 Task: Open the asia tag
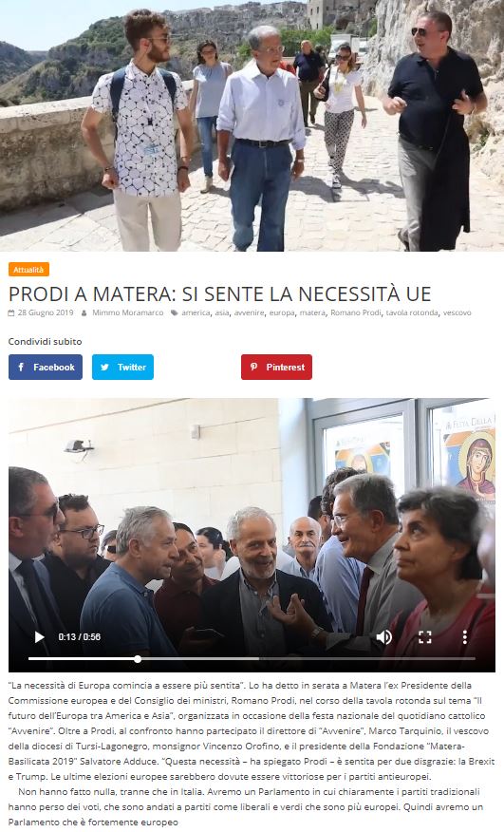pyautogui.click(x=222, y=312)
